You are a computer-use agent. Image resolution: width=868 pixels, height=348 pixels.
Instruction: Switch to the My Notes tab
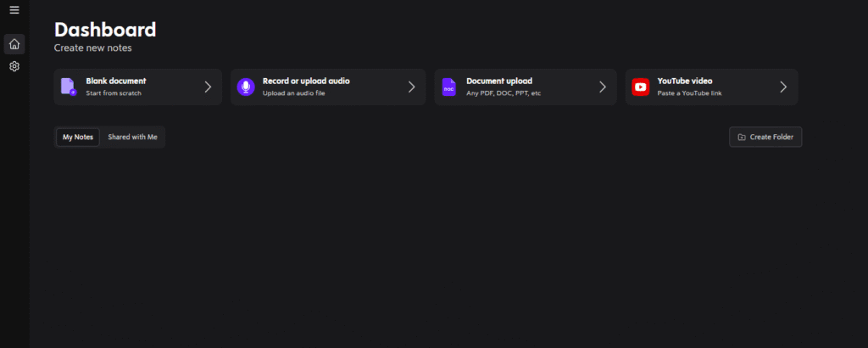(78, 138)
